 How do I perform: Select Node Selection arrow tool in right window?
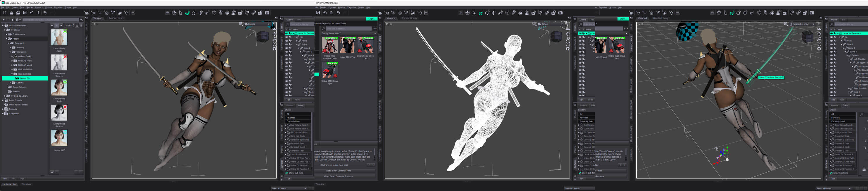(x=725, y=13)
